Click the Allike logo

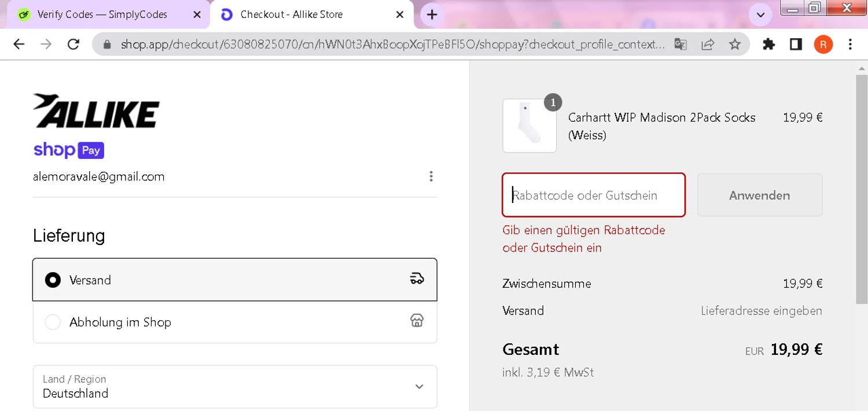click(x=96, y=111)
